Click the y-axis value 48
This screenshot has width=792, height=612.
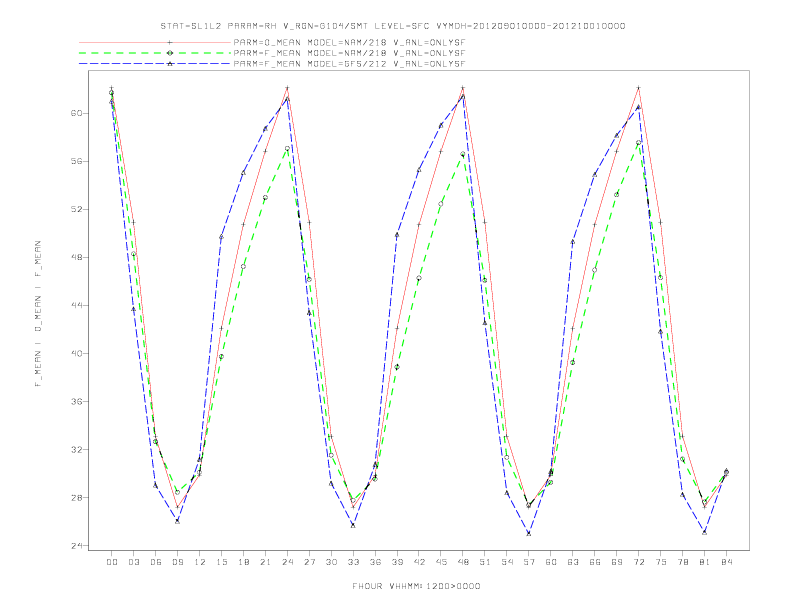tap(76, 257)
